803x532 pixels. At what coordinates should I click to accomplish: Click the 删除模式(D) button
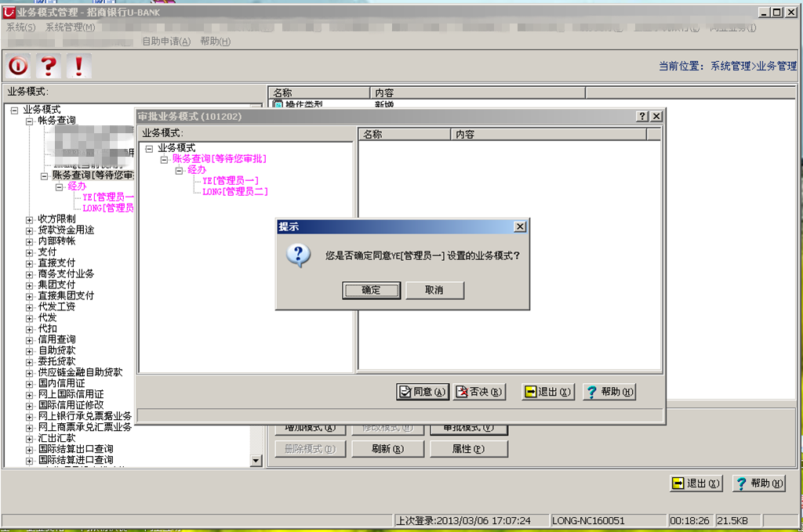(311, 449)
